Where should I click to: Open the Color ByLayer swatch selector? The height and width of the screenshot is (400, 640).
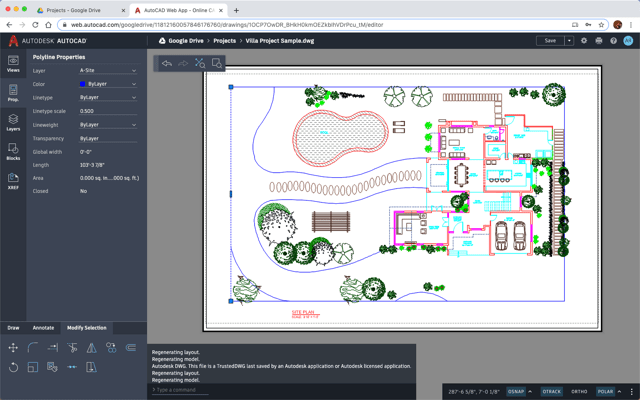pyautogui.click(x=108, y=84)
